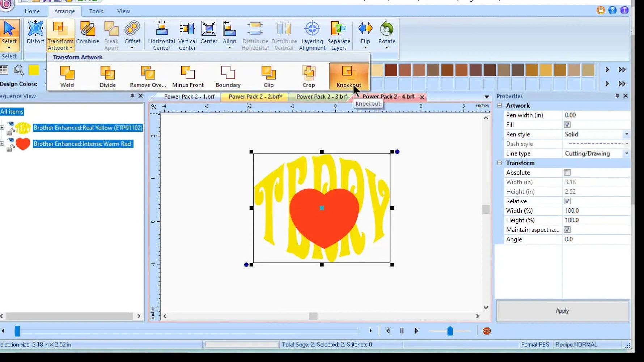Switch to the View ribbon tab

point(123,11)
